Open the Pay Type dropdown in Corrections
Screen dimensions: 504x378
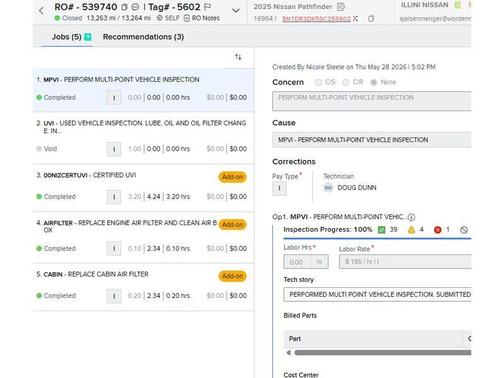point(279,188)
